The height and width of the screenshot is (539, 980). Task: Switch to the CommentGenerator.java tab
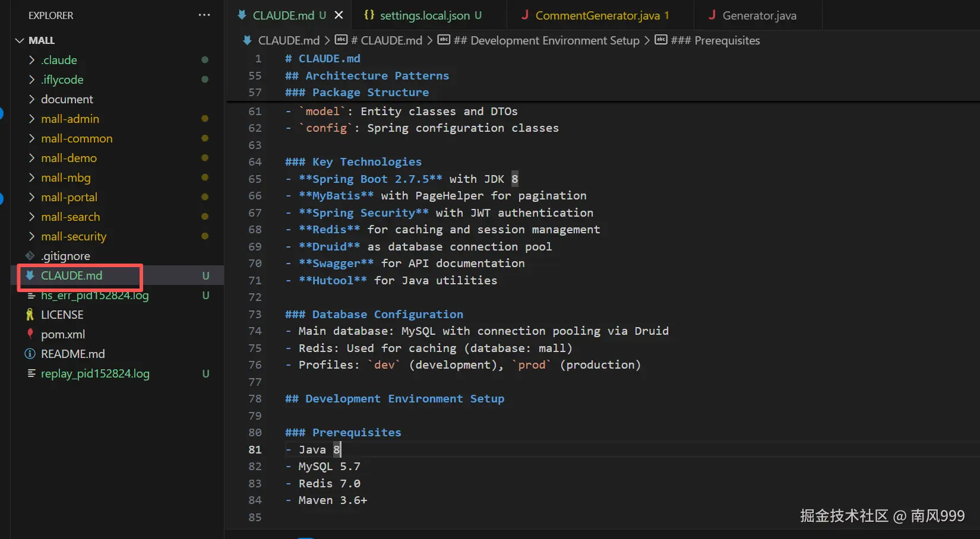(597, 15)
